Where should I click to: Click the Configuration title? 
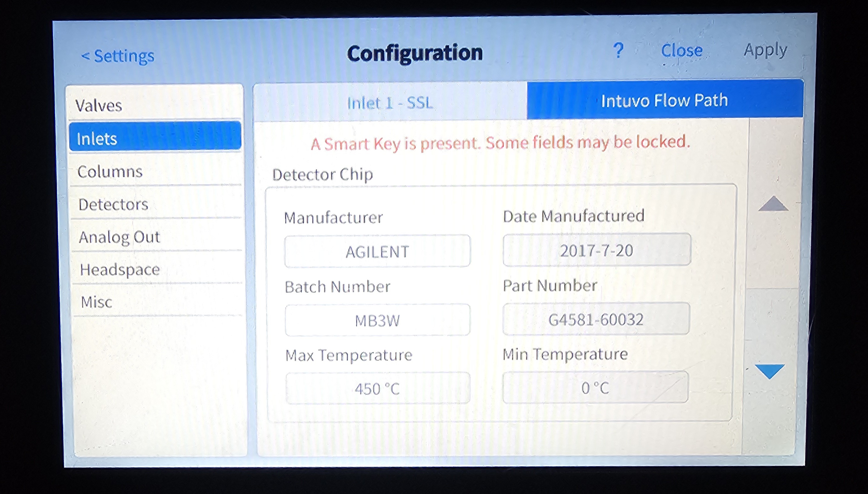pyautogui.click(x=415, y=54)
